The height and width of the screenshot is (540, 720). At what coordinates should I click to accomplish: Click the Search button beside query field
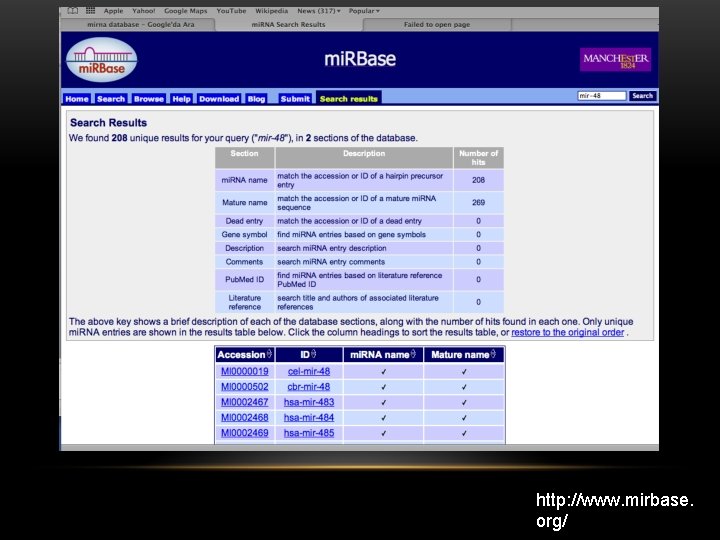(642, 96)
